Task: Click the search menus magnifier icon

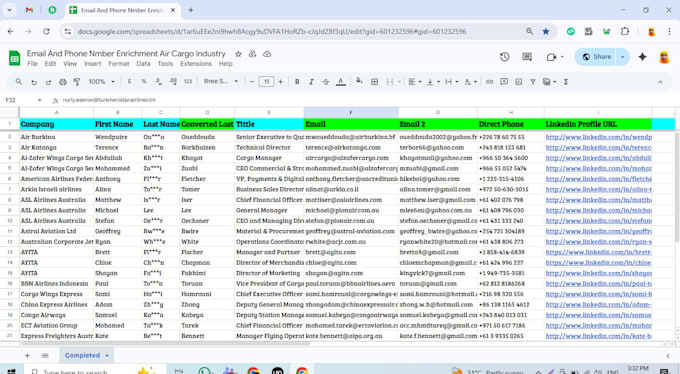Action: pyautogui.click(x=19, y=82)
